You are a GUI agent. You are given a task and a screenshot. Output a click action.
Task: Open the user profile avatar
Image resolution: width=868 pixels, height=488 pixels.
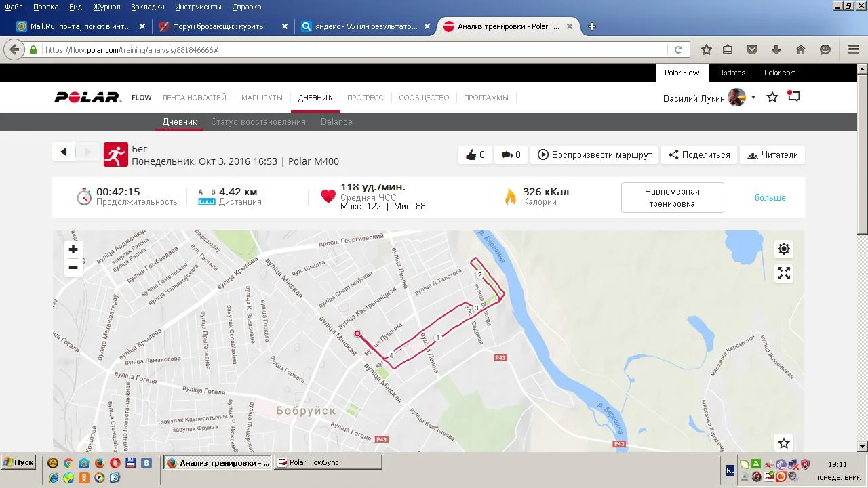(x=736, y=98)
